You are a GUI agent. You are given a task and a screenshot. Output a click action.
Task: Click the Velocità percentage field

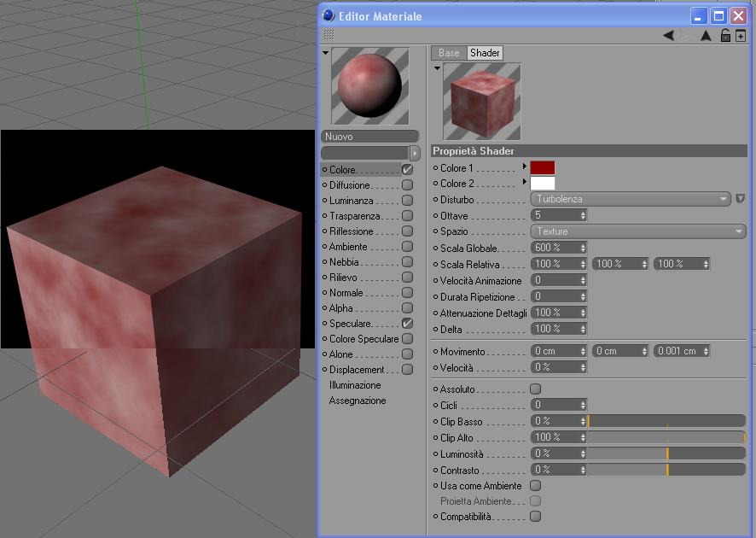click(558, 367)
